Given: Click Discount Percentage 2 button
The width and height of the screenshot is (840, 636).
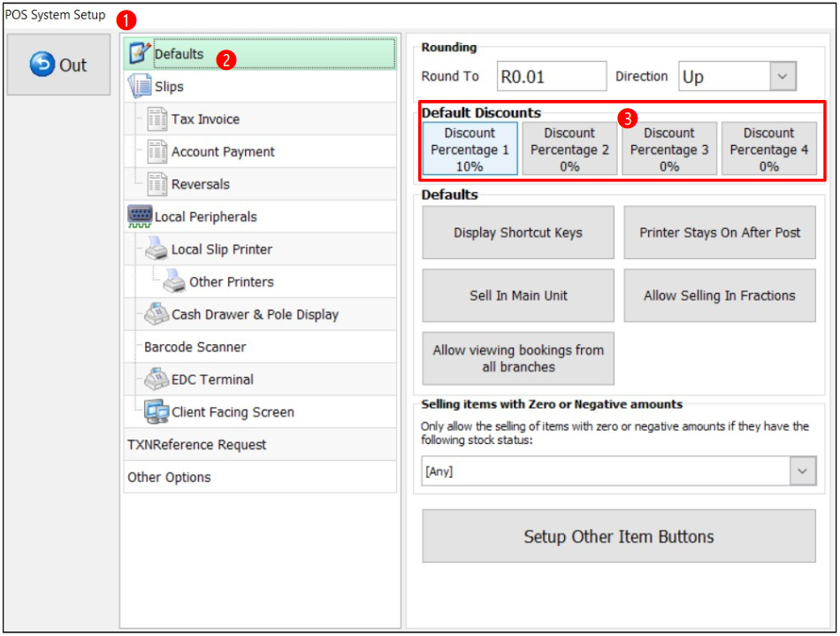Looking at the screenshot, I should [569, 149].
